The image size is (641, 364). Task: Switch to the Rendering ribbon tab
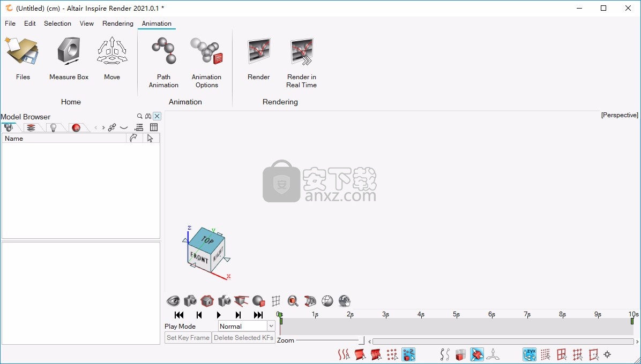(118, 23)
